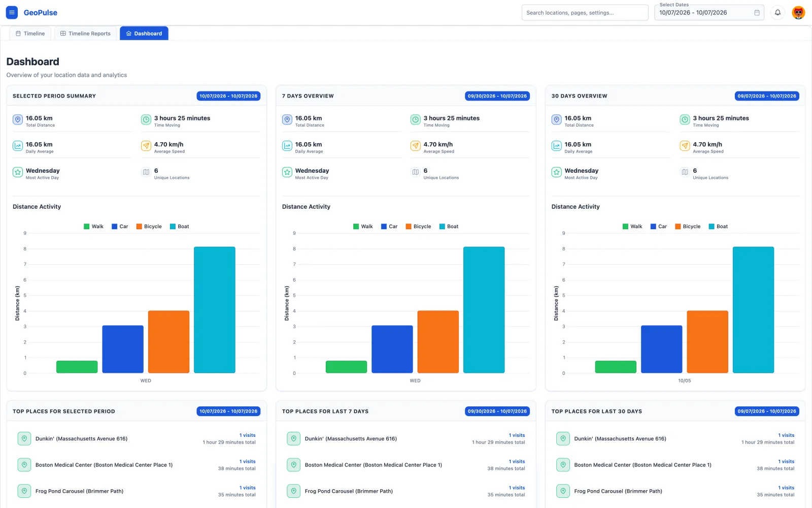The width and height of the screenshot is (812, 508).
Task: Toggle Bicycle legend in 7 Days chart
Action: click(x=418, y=227)
